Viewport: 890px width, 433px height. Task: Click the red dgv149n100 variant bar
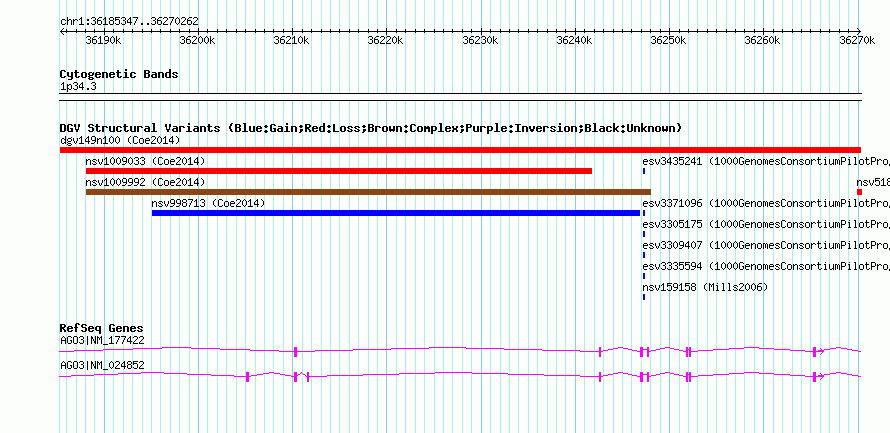point(460,150)
